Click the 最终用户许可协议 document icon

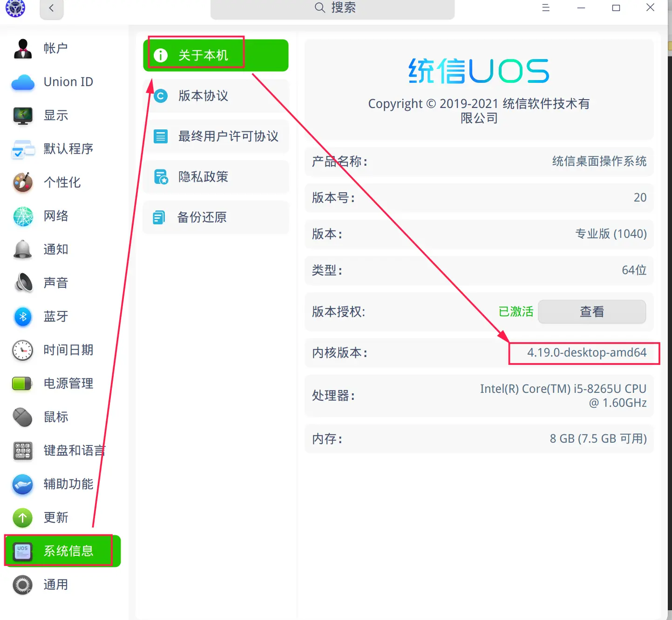click(x=161, y=136)
